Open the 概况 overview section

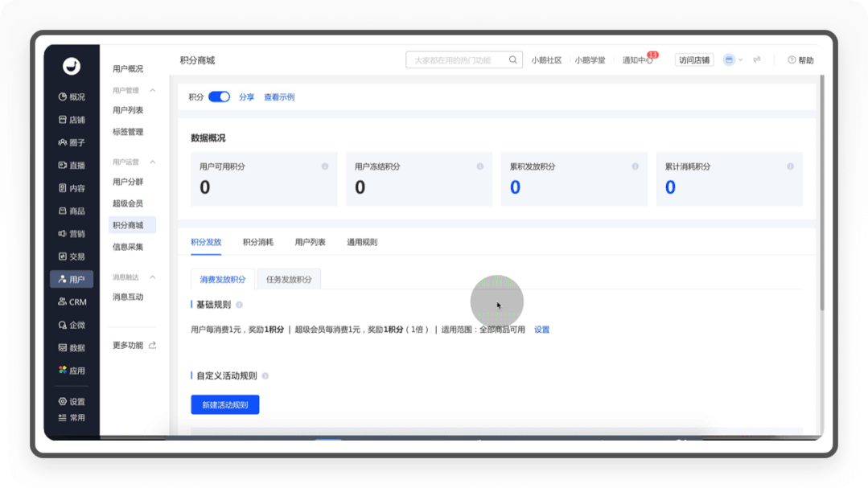tap(72, 96)
